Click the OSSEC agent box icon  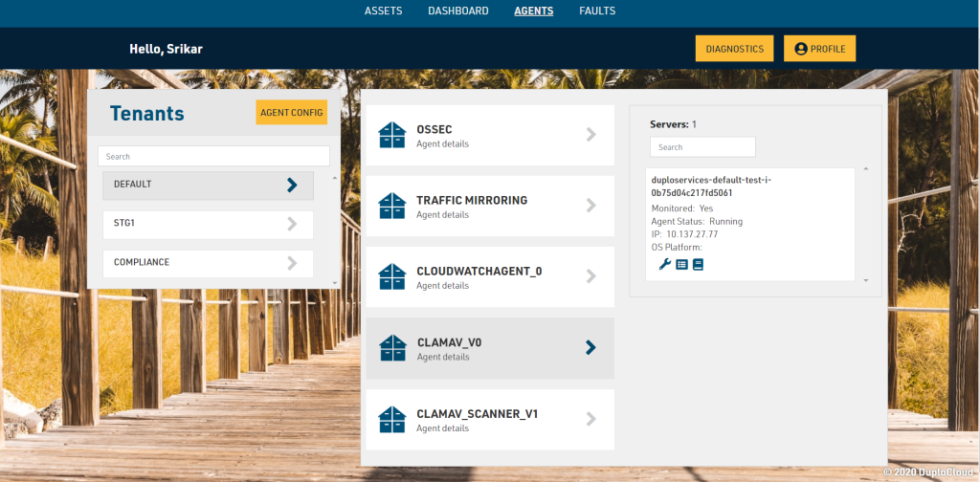392,135
